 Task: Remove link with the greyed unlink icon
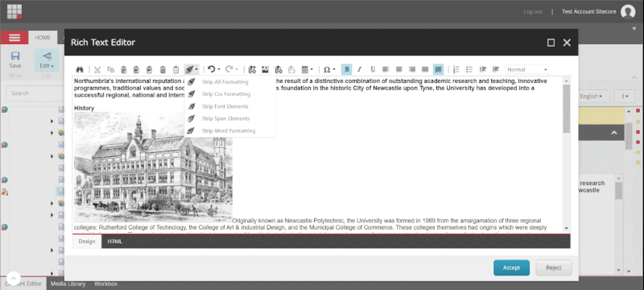[291, 69]
